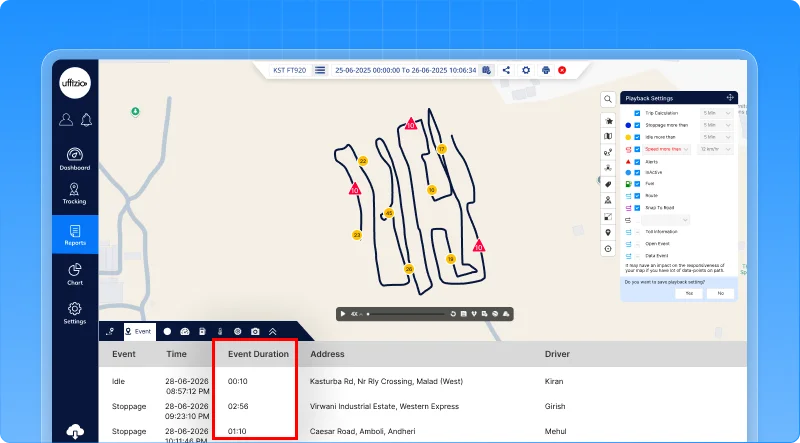
Task: Click the red alert triangle at the top of the route
Action: (411, 124)
